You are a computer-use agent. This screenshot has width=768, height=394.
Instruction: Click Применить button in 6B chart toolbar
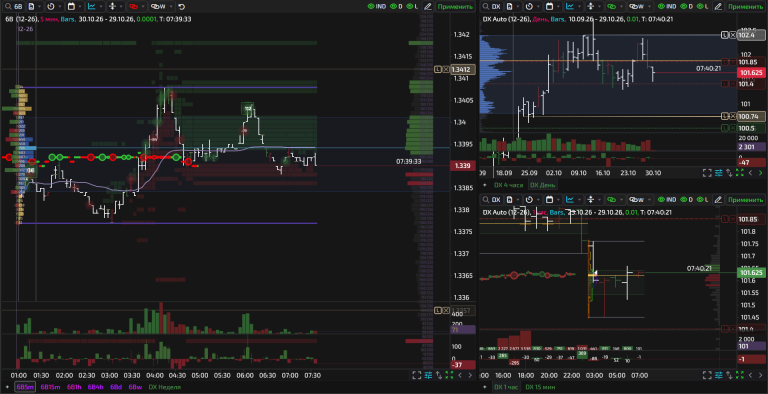pyautogui.click(x=456, y=7)
